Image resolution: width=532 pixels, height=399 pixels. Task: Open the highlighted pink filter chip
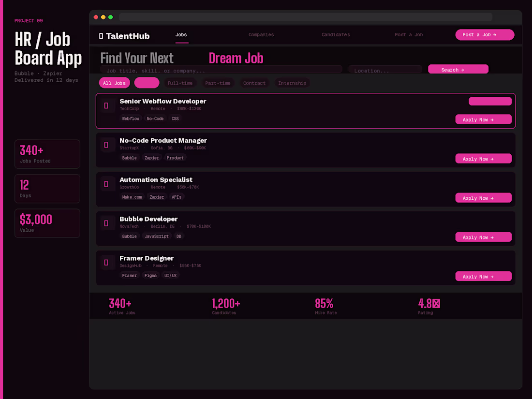click(146, 83)
